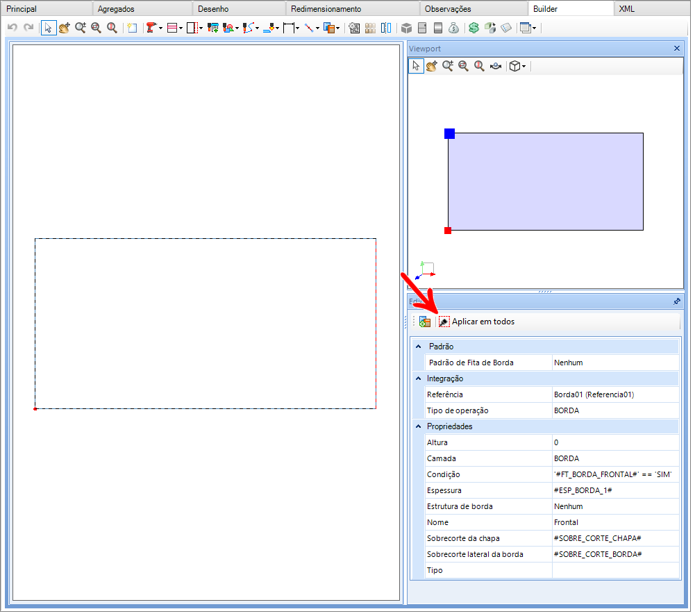This screenshot has width=695, height=616.
Task: Edit the Padrão de Fita de Borda value
Action: click(x=616, y=363)
